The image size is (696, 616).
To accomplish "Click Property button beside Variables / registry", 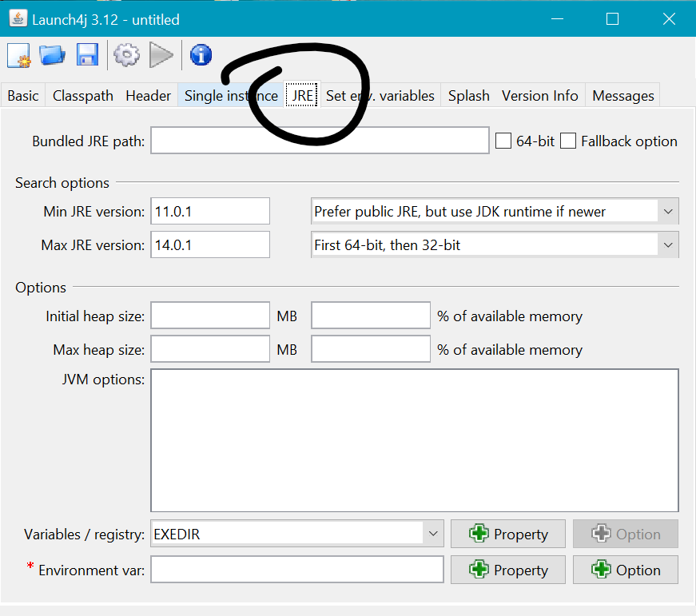I will (507, 534).
